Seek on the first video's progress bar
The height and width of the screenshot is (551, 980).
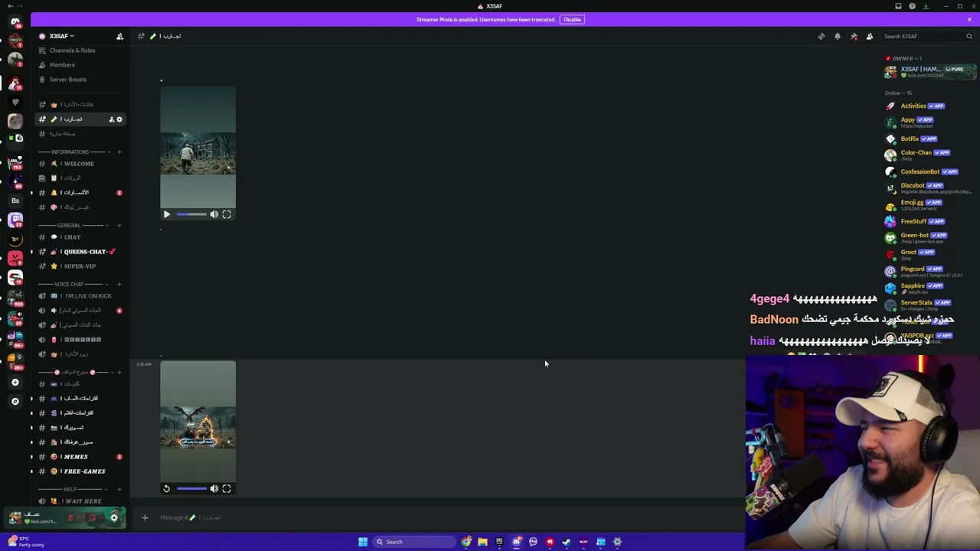[191, 214]
